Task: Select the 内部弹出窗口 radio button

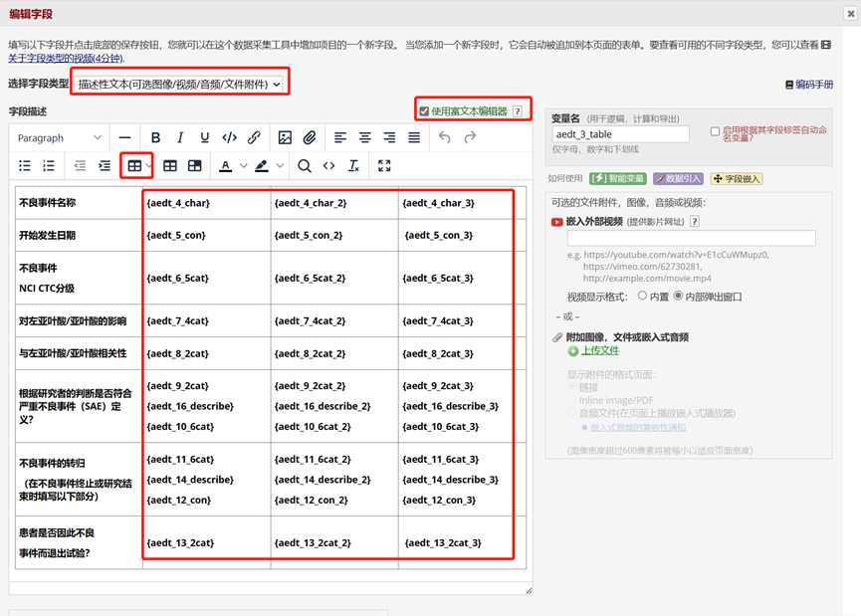Action: tap(678, 296)
